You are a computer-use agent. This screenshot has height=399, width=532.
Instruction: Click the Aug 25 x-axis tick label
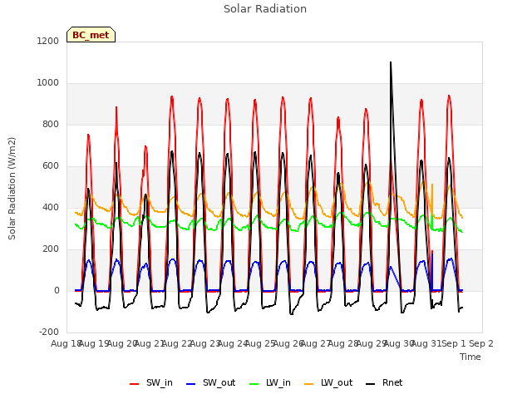tap(260, 343)
